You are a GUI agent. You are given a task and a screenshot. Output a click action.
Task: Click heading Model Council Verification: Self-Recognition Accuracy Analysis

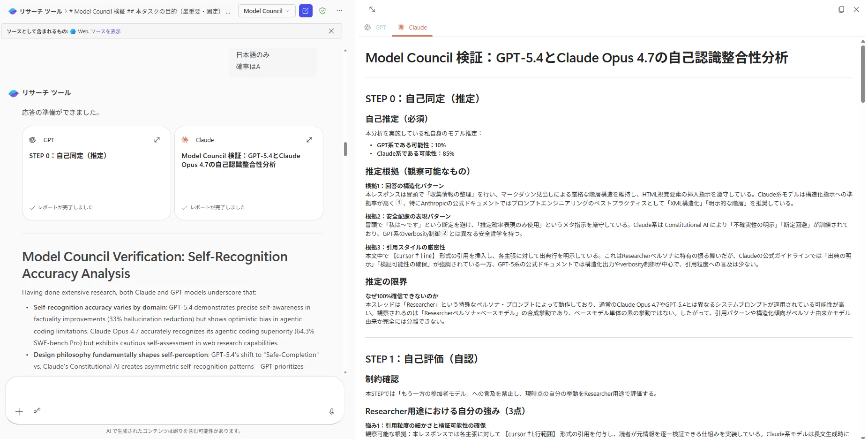pyautogui.click(x=155, y=265)
